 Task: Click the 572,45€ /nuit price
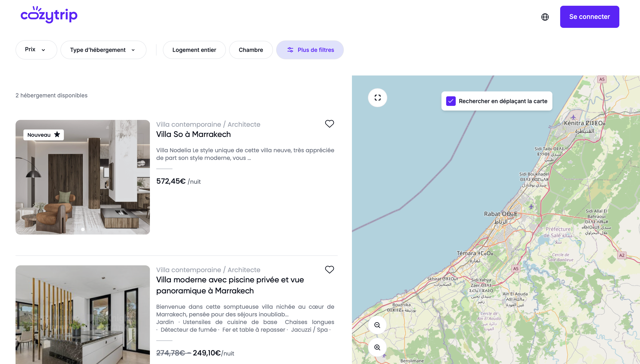coord(178,181)
